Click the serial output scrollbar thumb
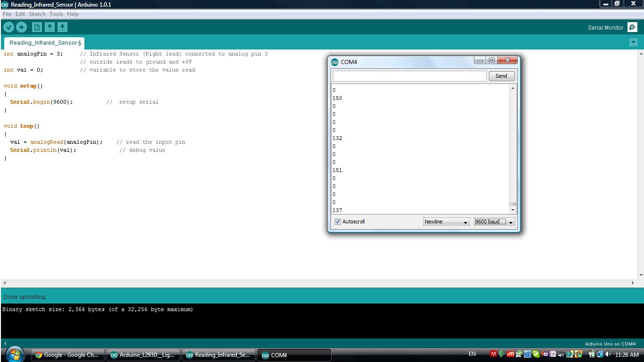 click(512, 204)
